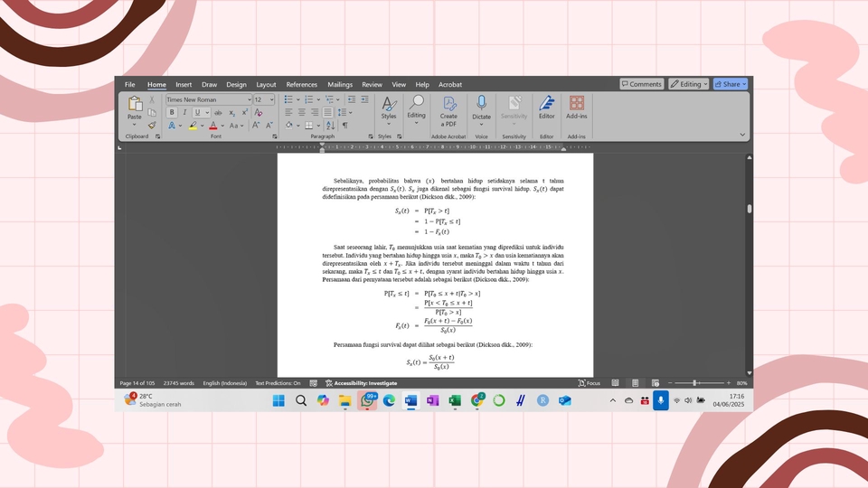
Task: Click the Share button
Action: tap(731, 84)
